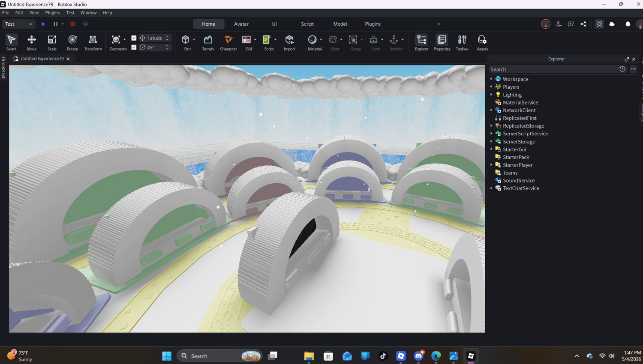Close the Untitled Experience79 document tab
643x364 pixels.
click(x=68, y=59)
